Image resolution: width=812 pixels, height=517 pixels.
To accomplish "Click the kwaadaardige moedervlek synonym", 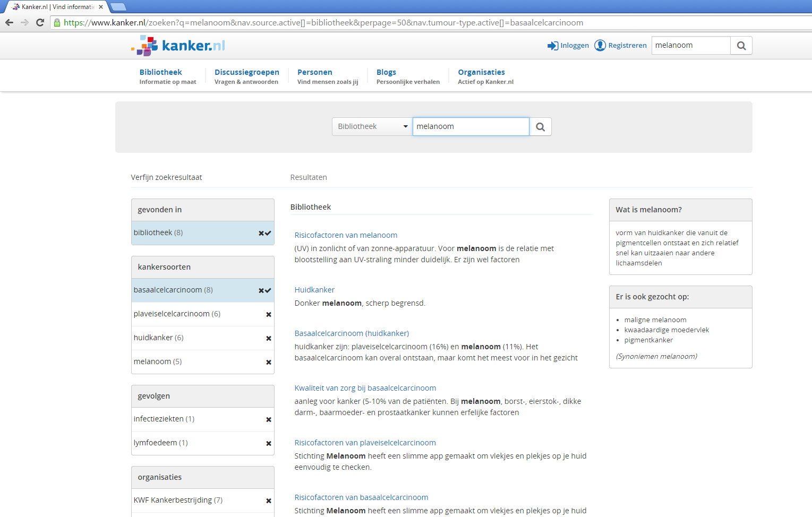I will [666, 330].
